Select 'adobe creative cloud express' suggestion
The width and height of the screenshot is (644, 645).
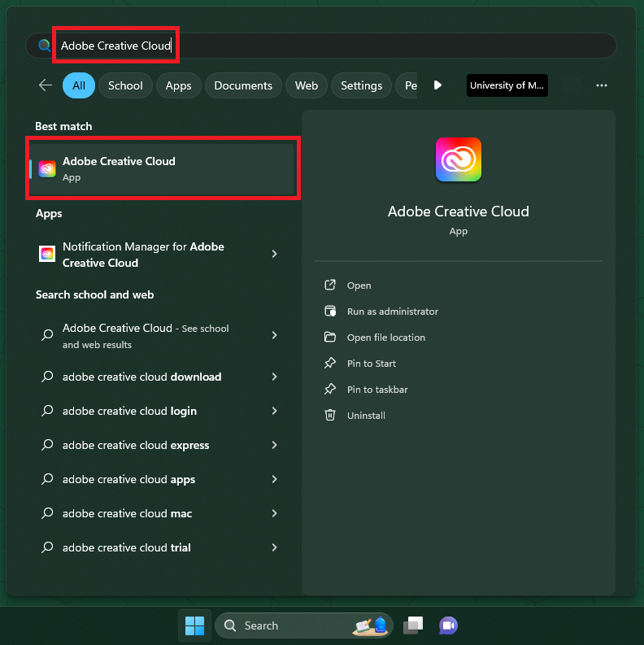pos(136,445)
